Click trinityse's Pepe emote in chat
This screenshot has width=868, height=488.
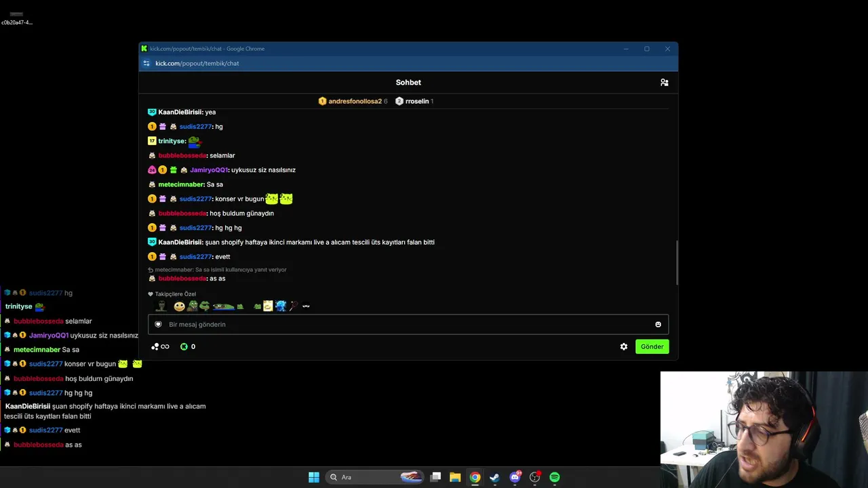click(x=195, y=141)
